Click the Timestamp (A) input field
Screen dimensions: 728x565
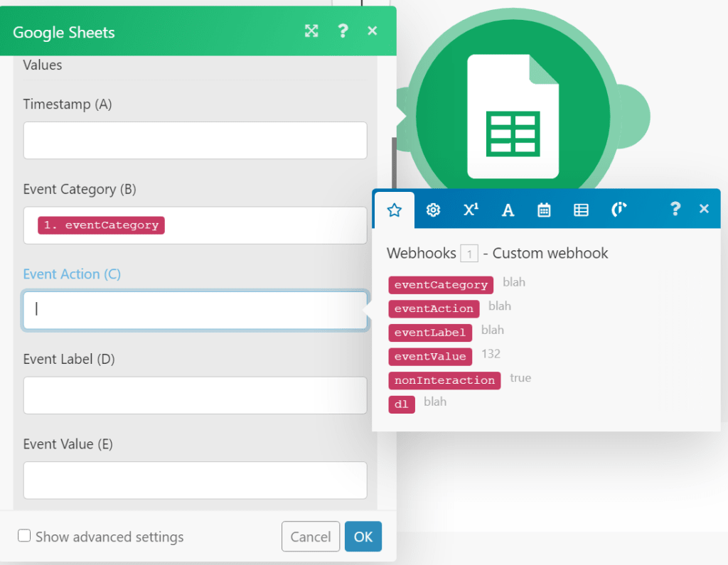[195, 140]
